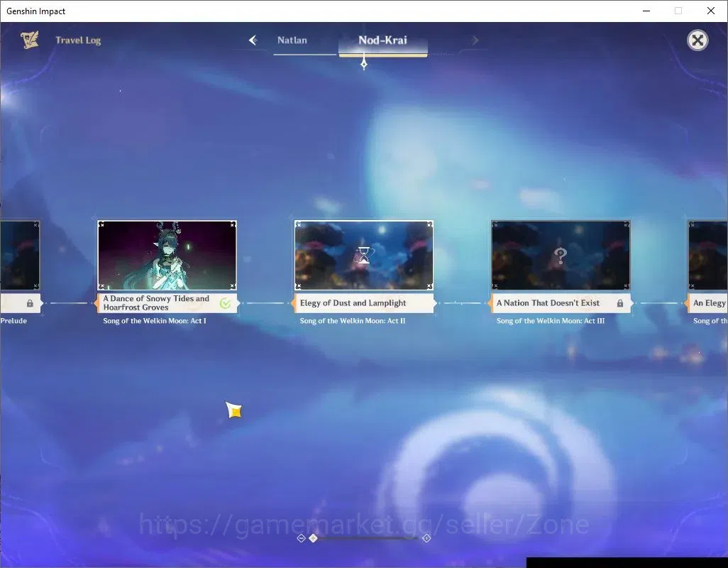Click "Song of the Welkin Moon: Act II" text
This screenshot has height=568, width=728.
(353, 321)
